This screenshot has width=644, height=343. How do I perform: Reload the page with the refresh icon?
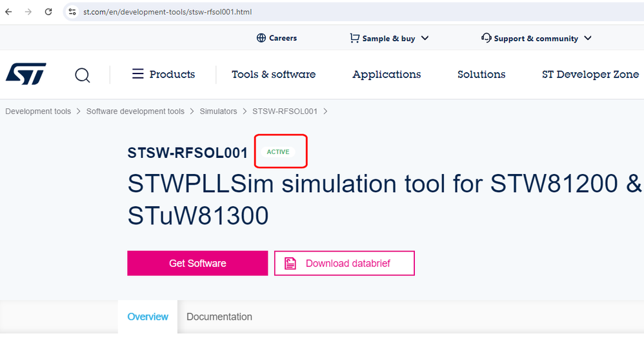[x=48, y=12]
